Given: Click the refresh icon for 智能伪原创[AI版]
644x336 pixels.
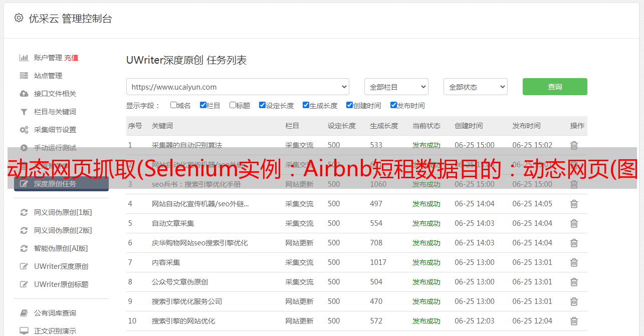Looking at the screenshot, I should [24, 248].
